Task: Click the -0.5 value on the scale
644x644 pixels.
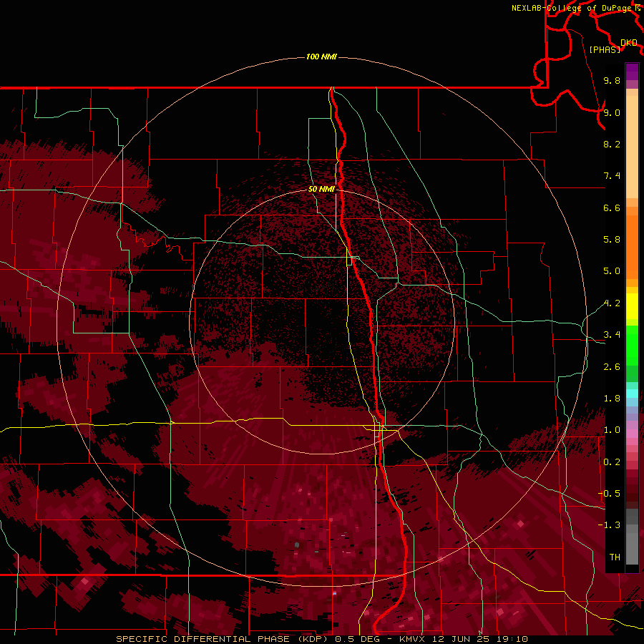Action: [609, 494]
